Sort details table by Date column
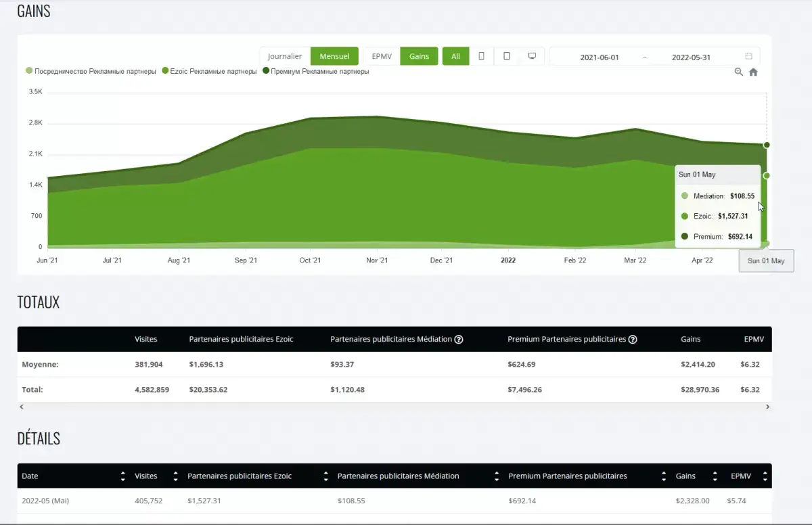 click(x=122, y=476)
